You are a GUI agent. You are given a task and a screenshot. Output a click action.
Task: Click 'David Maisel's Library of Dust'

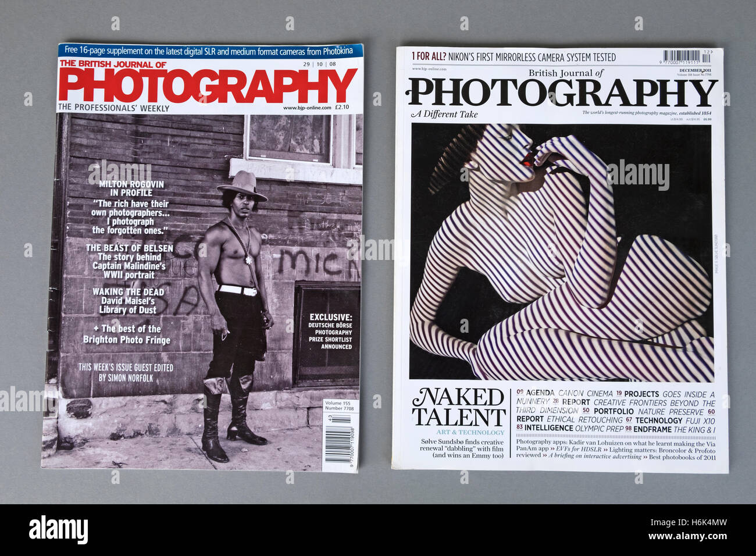(x=127, y=305)
